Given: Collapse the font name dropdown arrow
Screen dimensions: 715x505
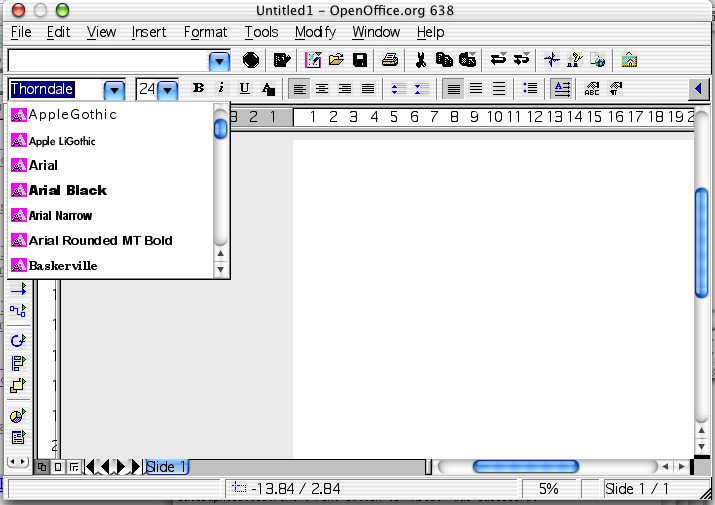Looking at the screenshot, I should (x=114, y=90).
